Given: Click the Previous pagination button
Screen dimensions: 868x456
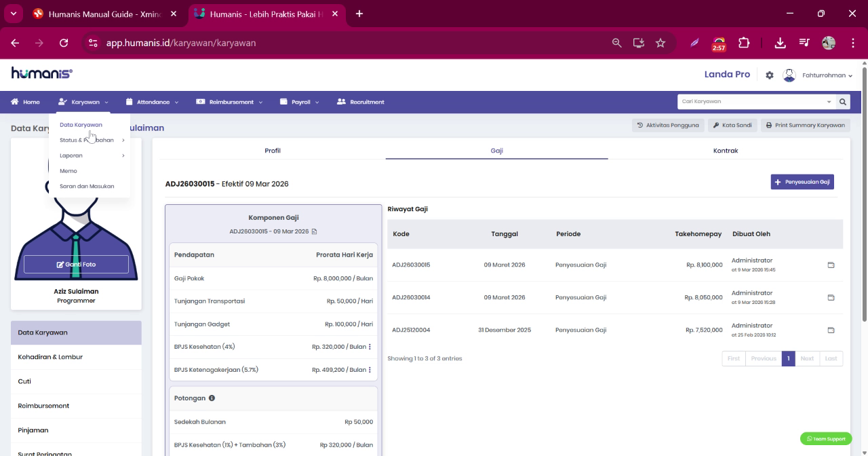Looking at the screenshot, I should (764, 358).
